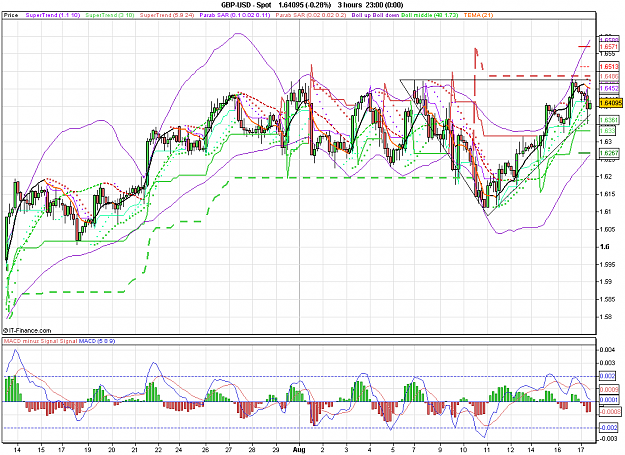The width and height of the screenshot is (625, 455).
Task: Click the Boll down legend label
Action: tap(386, 15)
